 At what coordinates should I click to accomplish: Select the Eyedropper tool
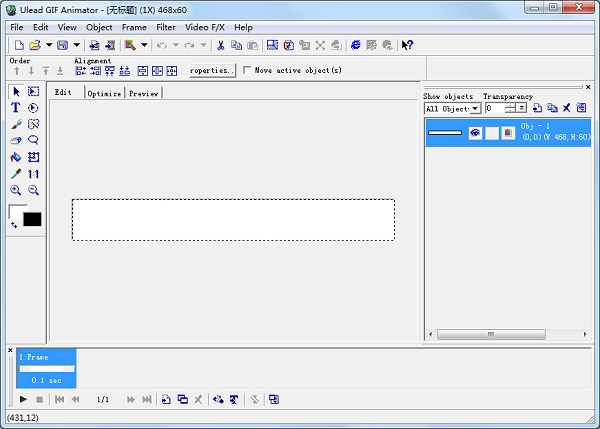pyautogui.click(x=16, y=174)
